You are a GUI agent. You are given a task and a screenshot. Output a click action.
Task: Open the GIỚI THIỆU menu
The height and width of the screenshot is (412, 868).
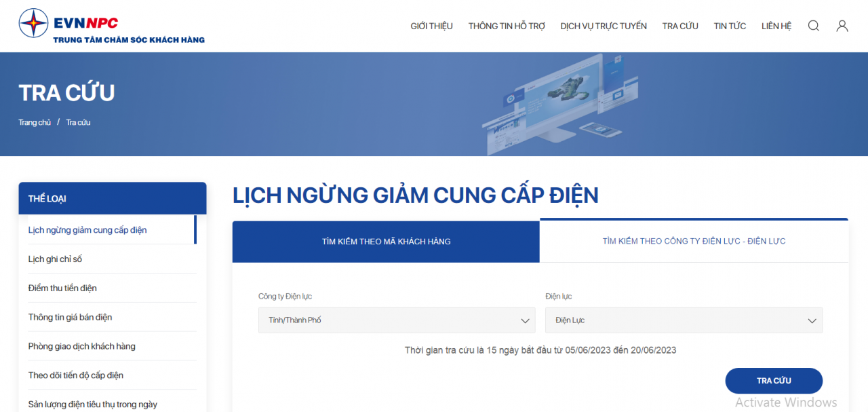click(431, 25)
